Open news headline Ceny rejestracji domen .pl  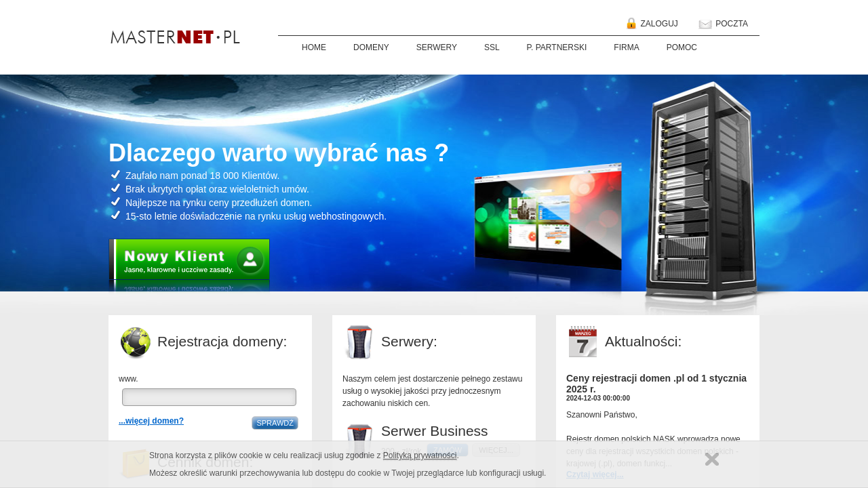[656, 384]
